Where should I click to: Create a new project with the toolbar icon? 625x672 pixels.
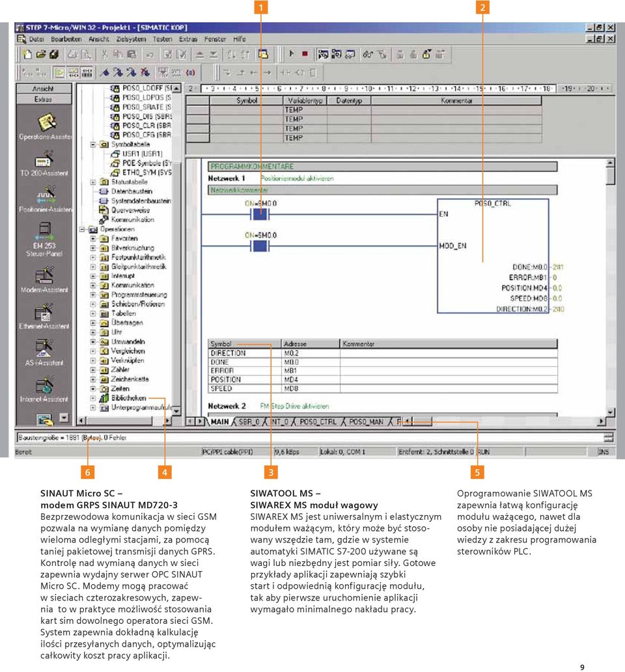tap(27, 55)
